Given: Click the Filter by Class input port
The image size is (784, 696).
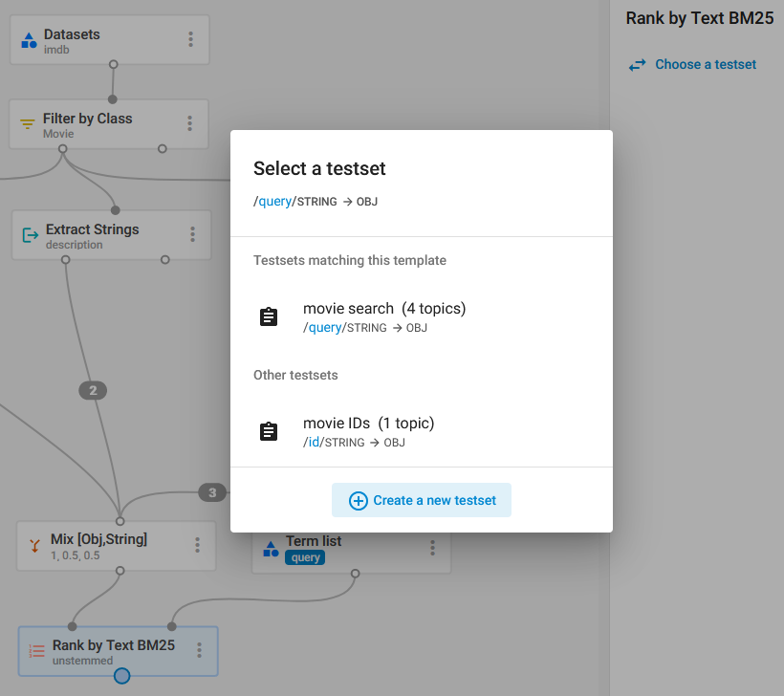Looking at the screenshot, I should pos(113,99).
